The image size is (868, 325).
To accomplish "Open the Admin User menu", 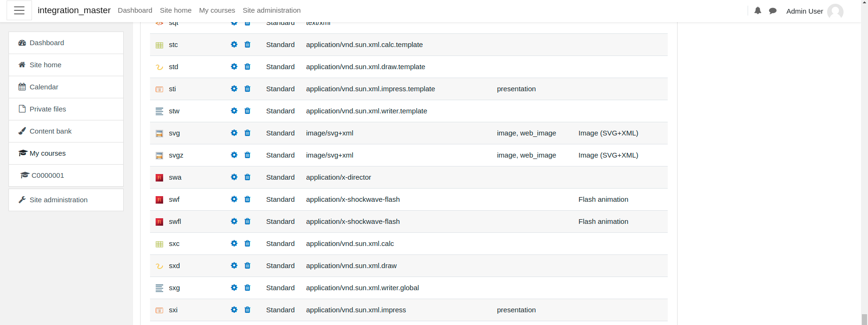I will [x=814, y=11].
